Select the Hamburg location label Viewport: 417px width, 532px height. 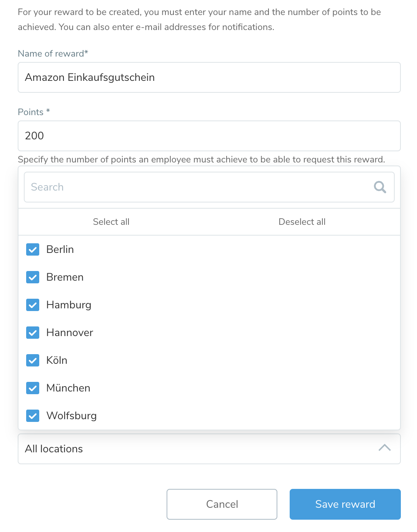point(69,305)
